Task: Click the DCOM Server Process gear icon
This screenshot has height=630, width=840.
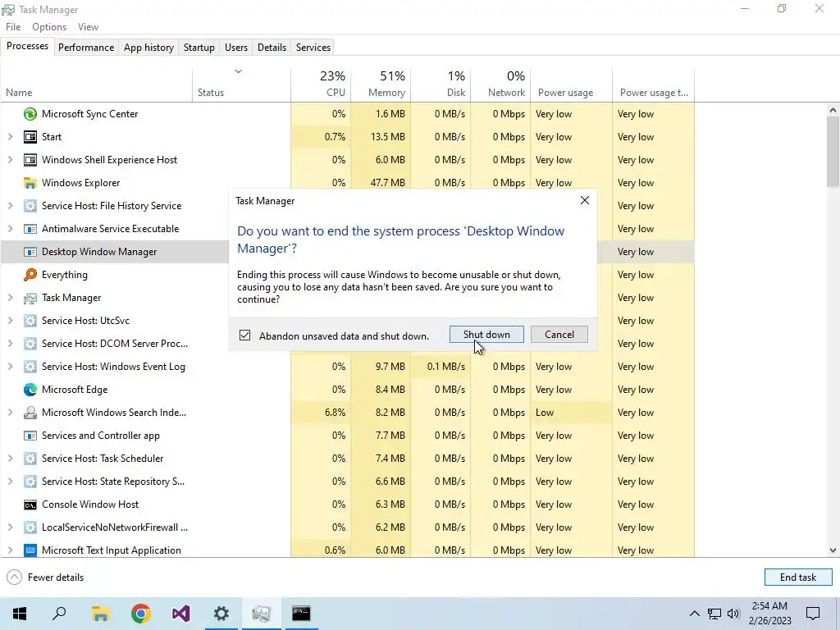Action: click(x=30, y=344)
